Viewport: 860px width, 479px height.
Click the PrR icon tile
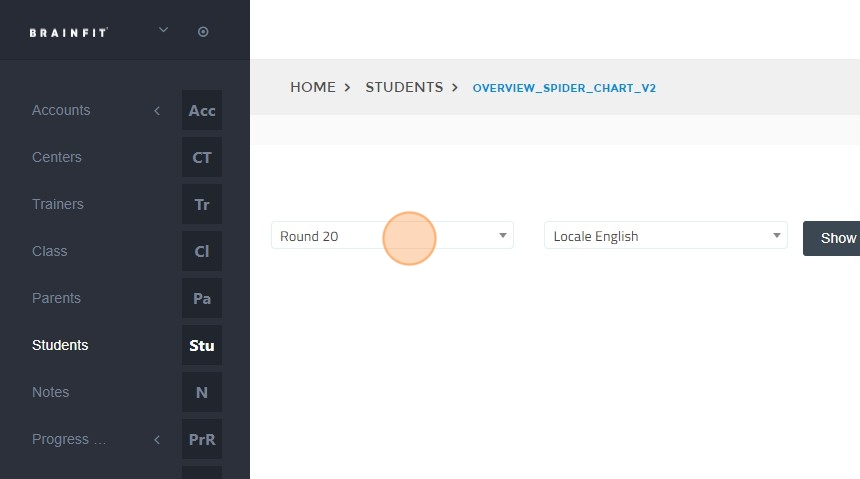[202, 439]
